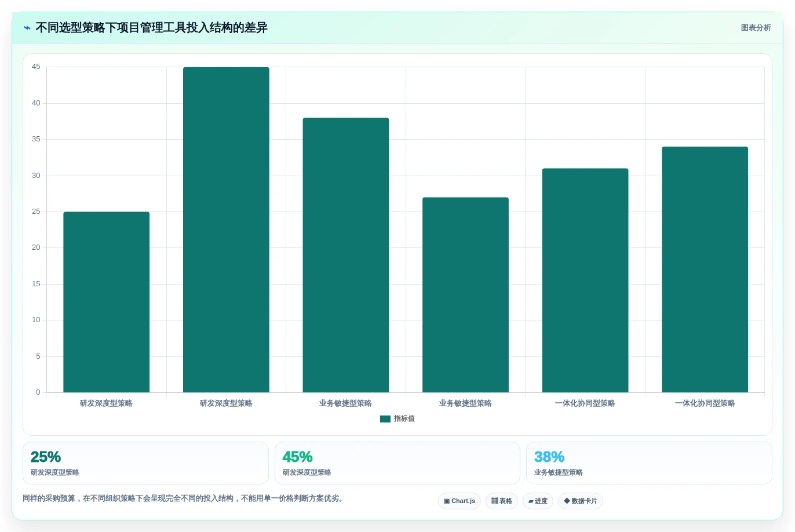Viewport: 795px width, 532px height.
Task: Open the 45% 研发深度型策略 data card
Action: tap(397, 463)
